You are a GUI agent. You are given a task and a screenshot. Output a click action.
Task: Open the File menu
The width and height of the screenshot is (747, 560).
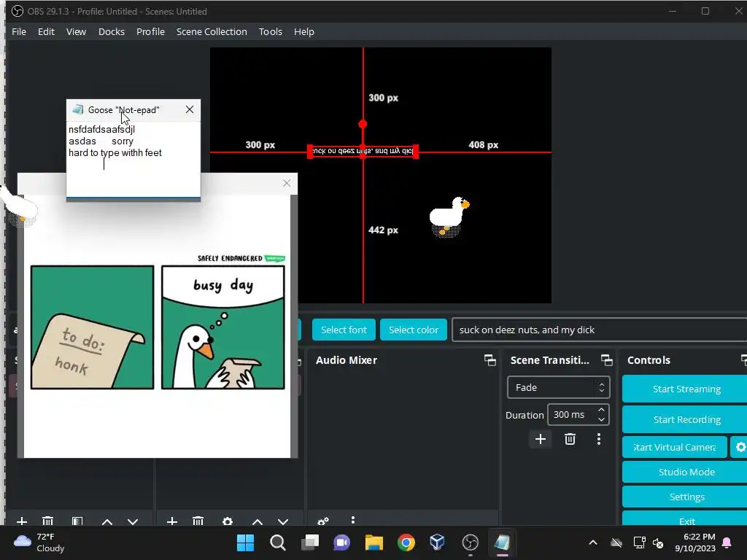click(x=19, y=31)
